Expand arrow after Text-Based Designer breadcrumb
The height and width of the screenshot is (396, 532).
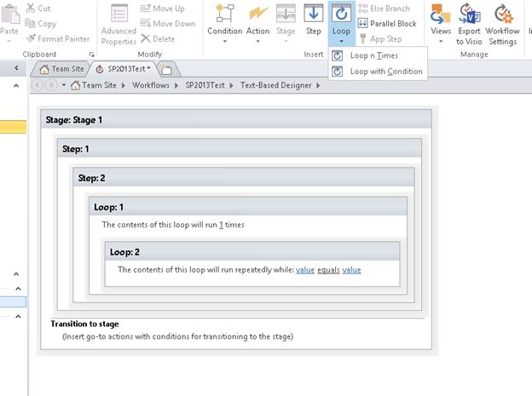point(318,85)
